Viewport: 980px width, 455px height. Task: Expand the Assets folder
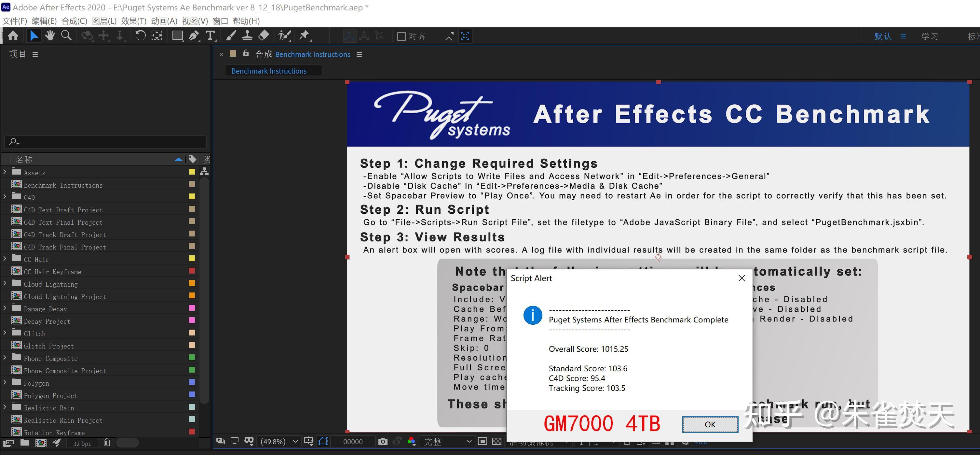[5, 172]
